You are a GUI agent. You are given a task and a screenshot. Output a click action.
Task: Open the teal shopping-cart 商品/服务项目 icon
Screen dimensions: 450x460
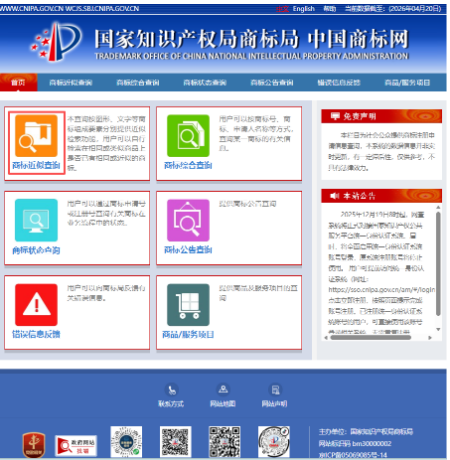point(188,305)
